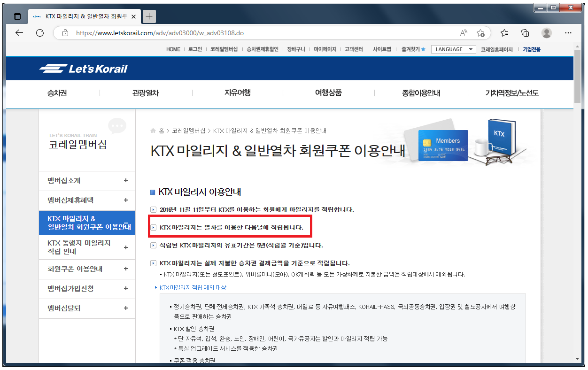Viewport: 588px width, 370px height.
Task: Open 승차권제휴할인 link
Action: click(263, 49)
